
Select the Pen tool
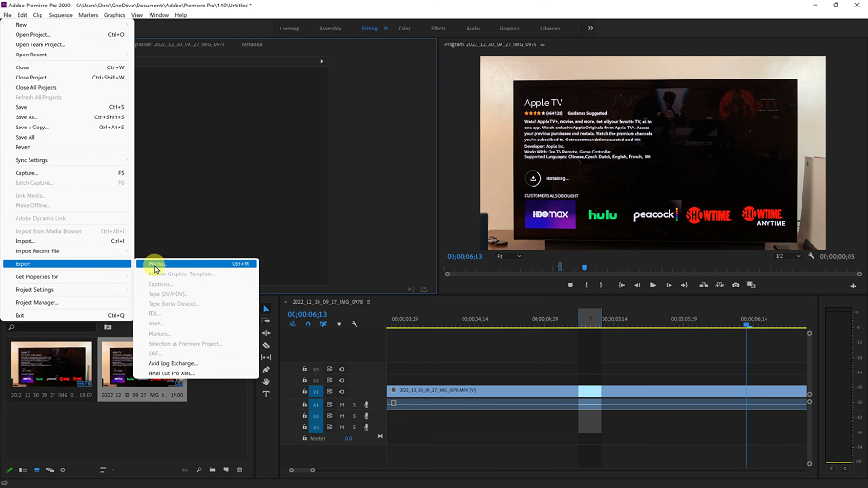click(266, 370)
